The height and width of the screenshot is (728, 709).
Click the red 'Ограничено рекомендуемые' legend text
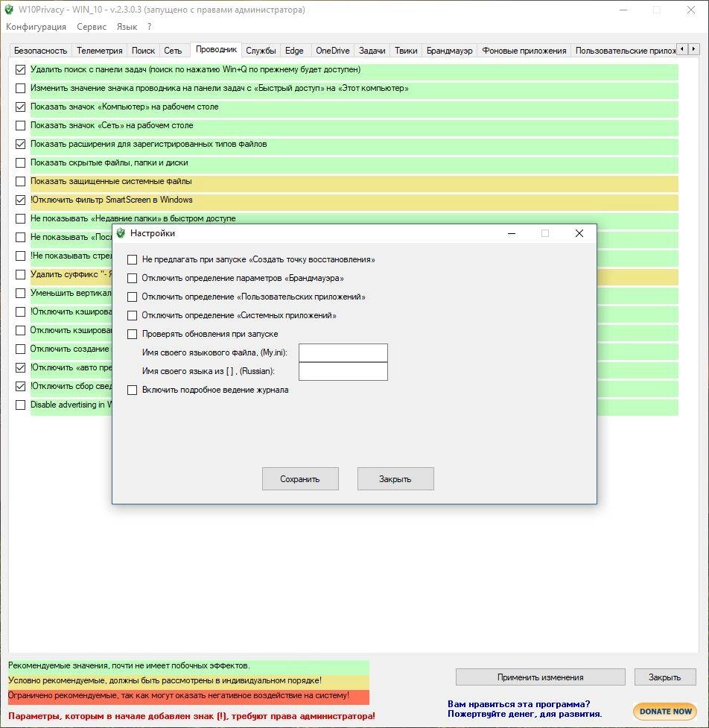tap(179, 695)
